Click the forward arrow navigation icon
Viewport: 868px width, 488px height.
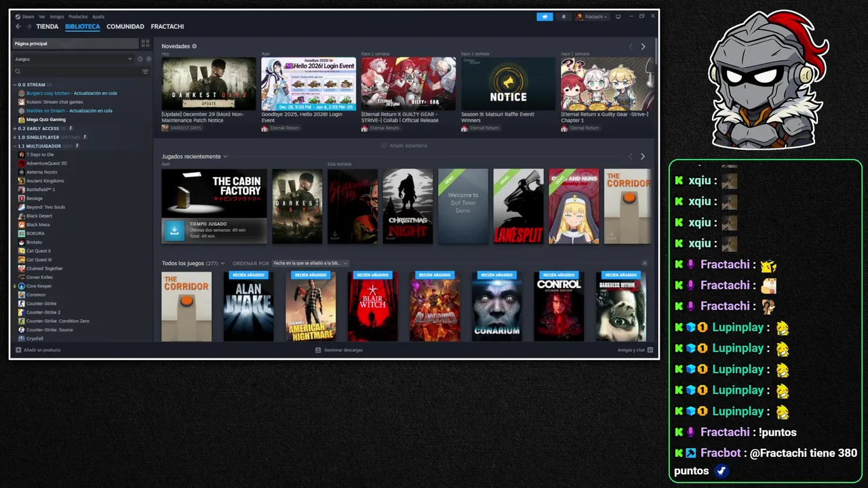click(x=28, y=26)
